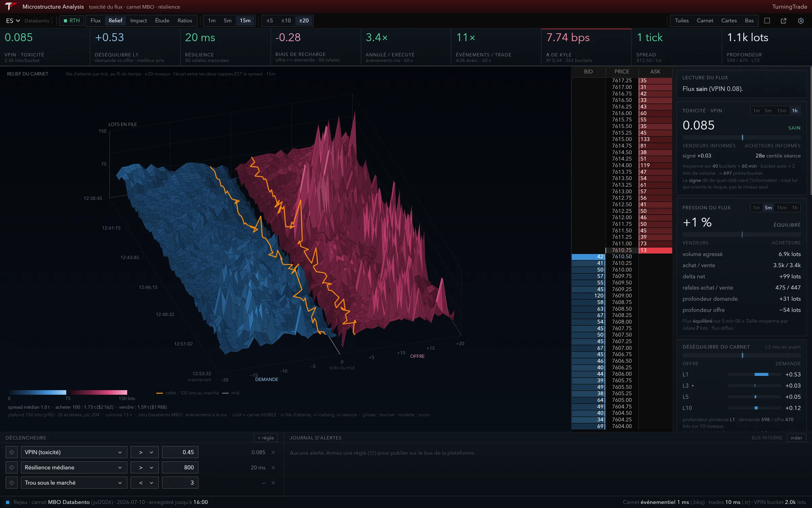
Task: Select 1h in Pression du flux panel
Action: pos(795,208)
